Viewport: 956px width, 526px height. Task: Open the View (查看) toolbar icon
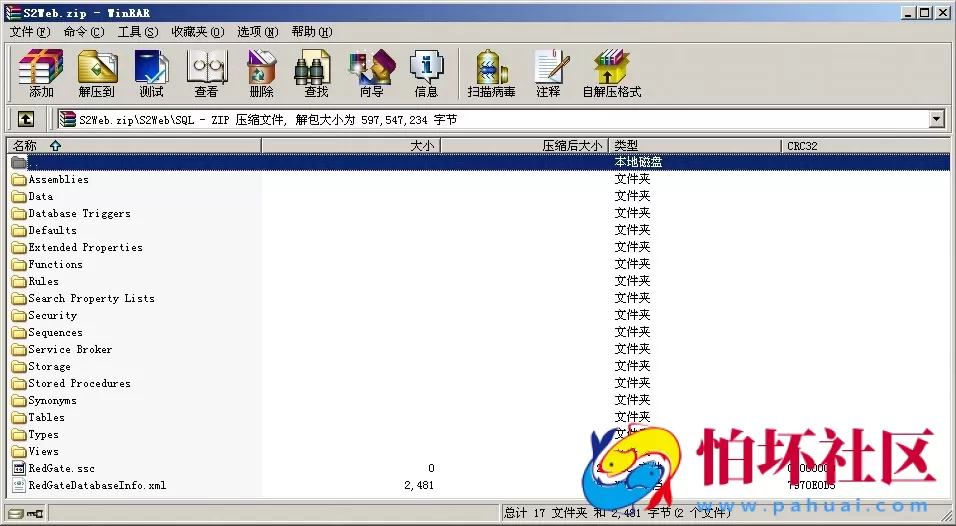tap(207, 73)
